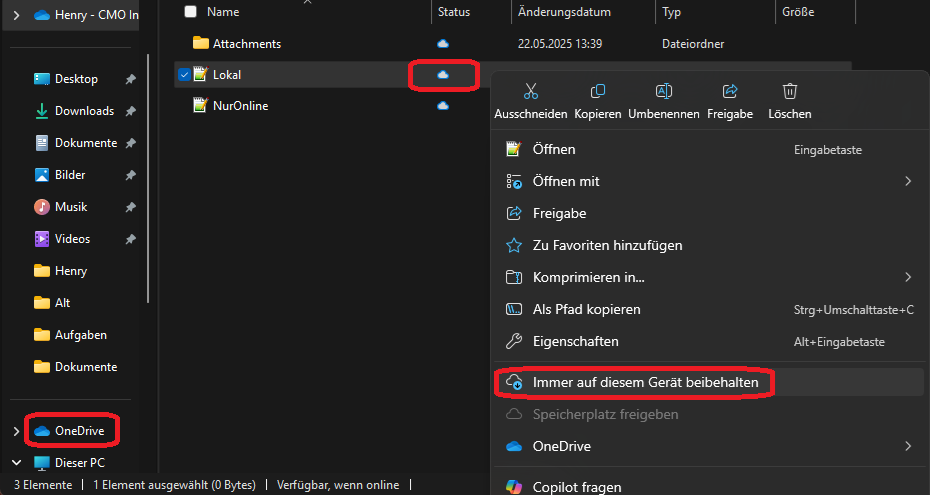Click the Videos icon in sidebar
The width and height of the screenshot is (931, 495).
coord(42,239)
